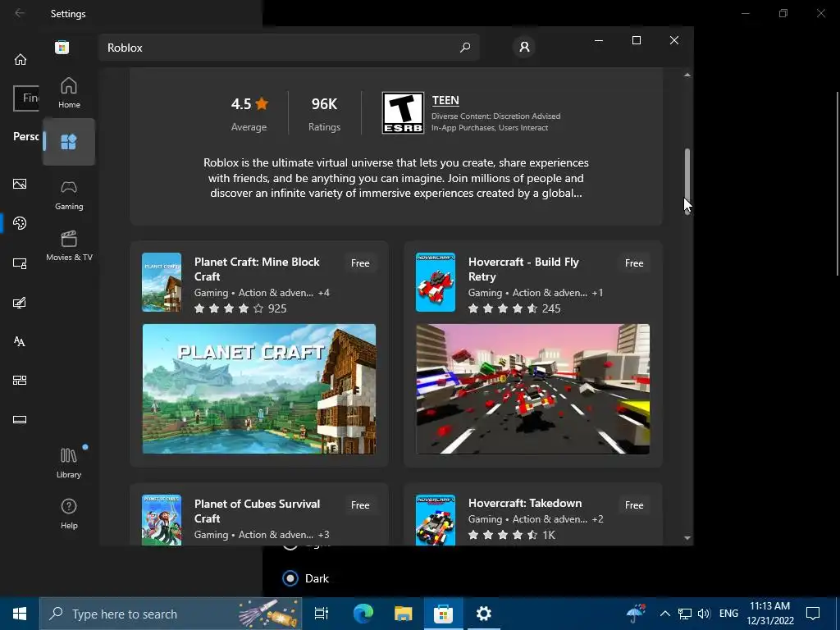
Task: Click Free button on Hovercraft: Takedown card
Action: [x=634, y=505]
